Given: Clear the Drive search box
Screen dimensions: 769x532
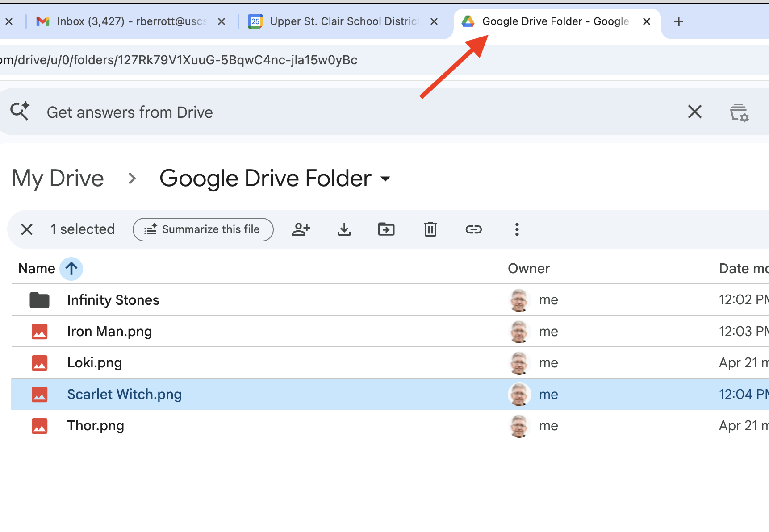Looking at the screenshot, I should [694, 112].
